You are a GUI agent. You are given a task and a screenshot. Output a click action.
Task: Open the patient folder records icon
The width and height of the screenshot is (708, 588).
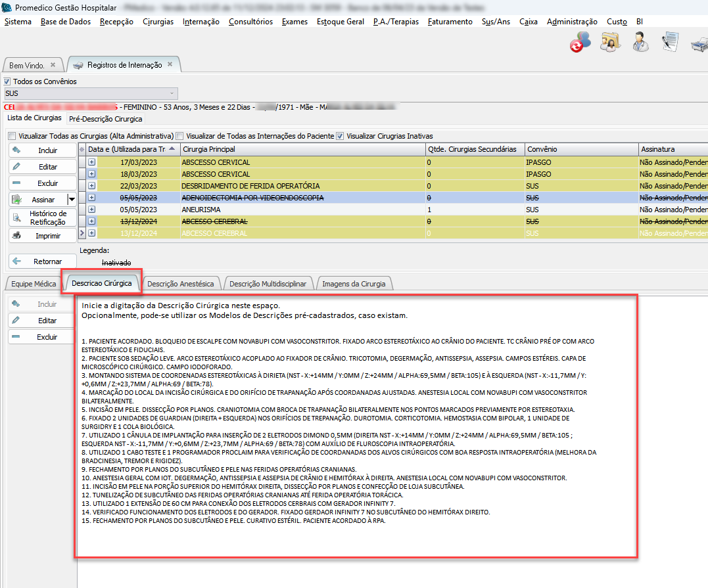(x=610, y=43)
